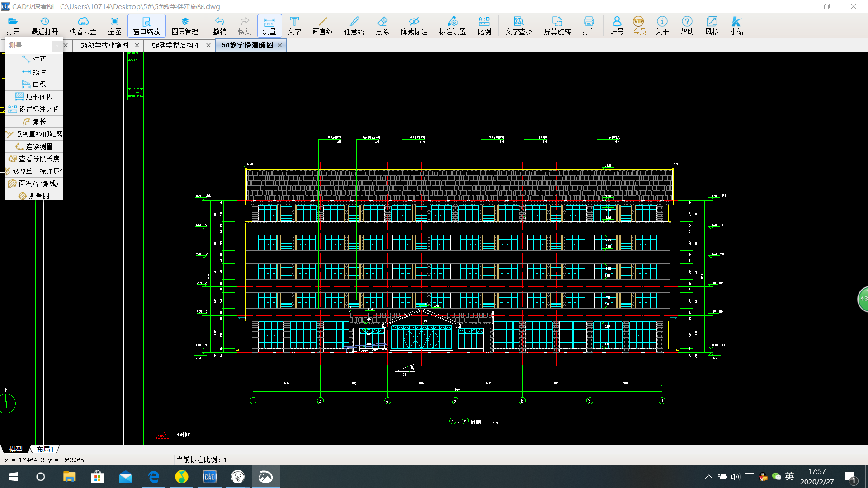The width and height of the screenshot is (868, 488).
Task: Open Microsoft Store from taskbar
Action: click(x=97, y=477)
